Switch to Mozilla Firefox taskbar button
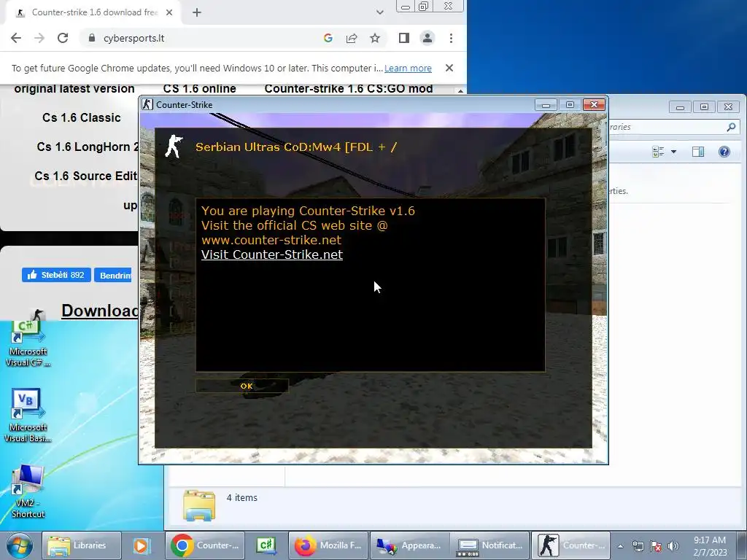Image resolution: width=747 pixels, height=560 pixels. pos(328,545)
